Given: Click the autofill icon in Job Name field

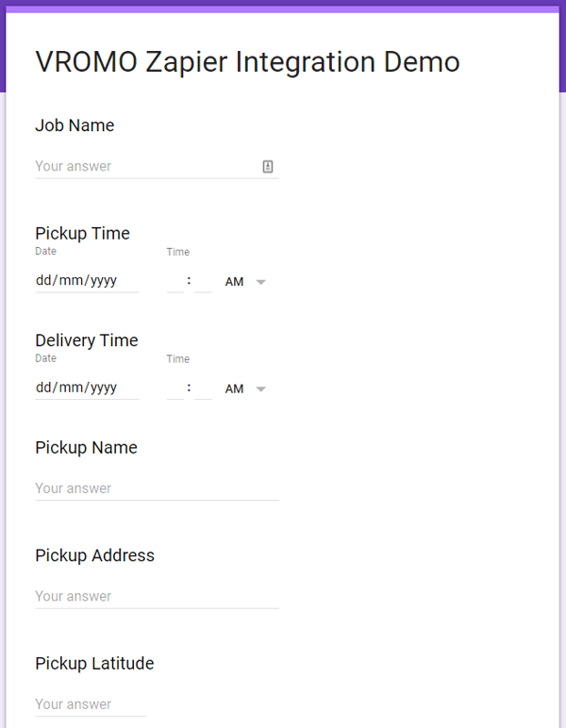Looking at the screenshot, I should point(268,167).
